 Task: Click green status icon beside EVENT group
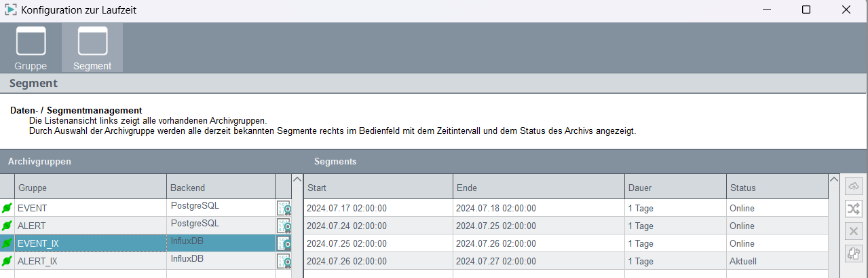coord(7,208)
